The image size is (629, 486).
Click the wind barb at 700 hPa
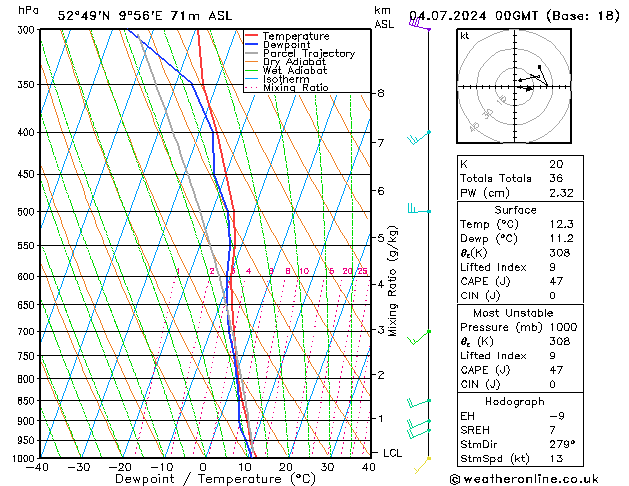pyautogui.click(x=419, y=338)
